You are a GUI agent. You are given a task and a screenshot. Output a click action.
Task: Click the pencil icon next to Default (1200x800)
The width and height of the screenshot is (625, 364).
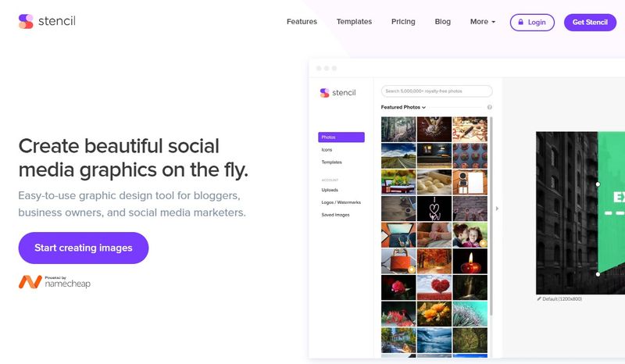click(539, 298)
